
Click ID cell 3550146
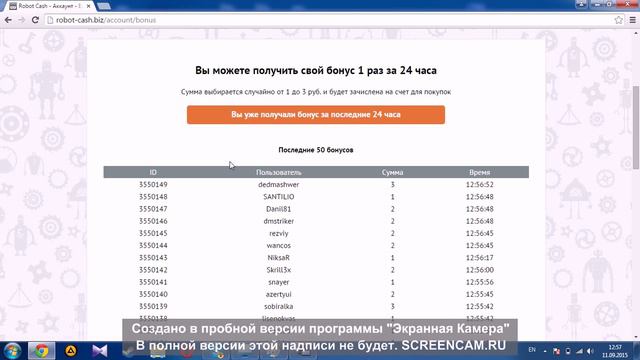click(x=153, y=221)
